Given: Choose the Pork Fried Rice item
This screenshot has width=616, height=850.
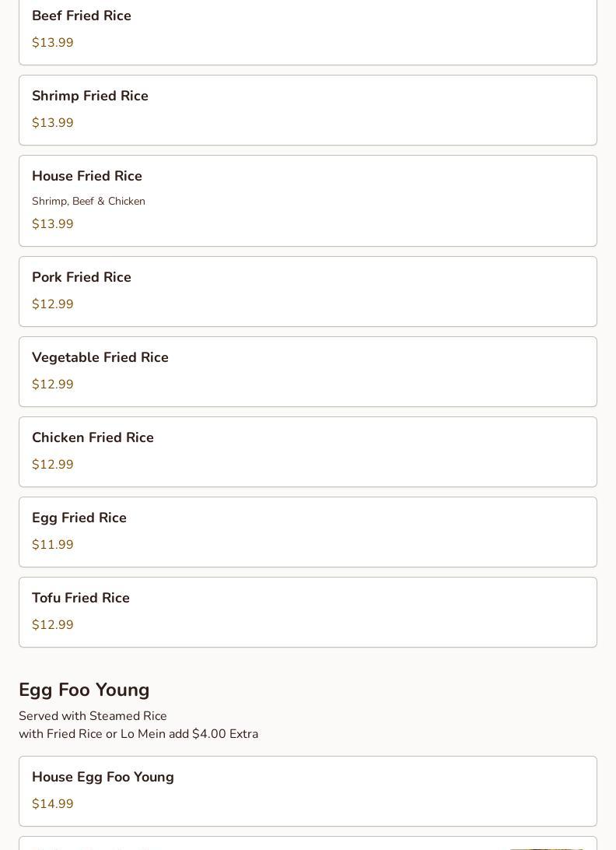Looking at the screenshot, I should pyautogui.click(x=308, y=291).
